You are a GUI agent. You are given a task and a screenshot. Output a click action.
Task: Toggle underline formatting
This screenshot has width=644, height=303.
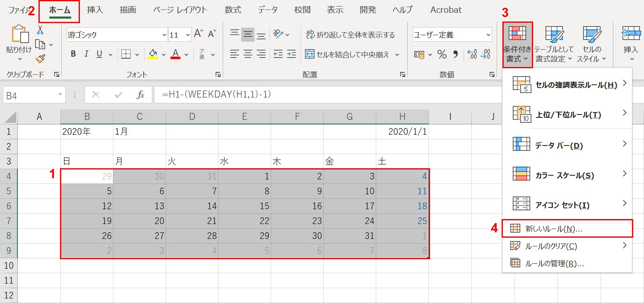(x=99, y=54)
